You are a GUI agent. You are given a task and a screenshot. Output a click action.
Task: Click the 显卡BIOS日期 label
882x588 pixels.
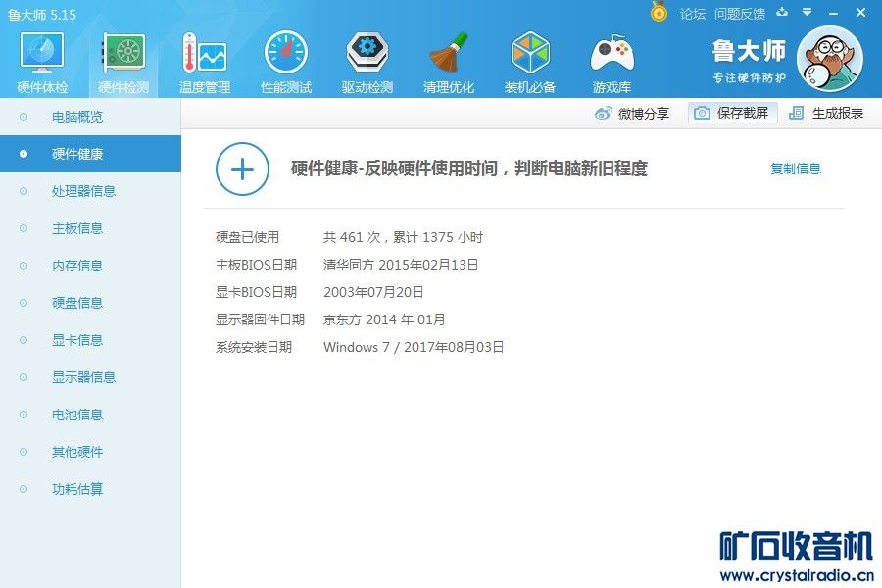point(256,292)
